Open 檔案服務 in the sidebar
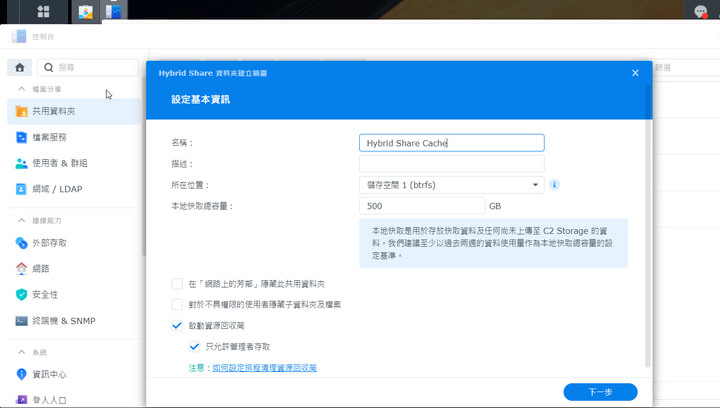This screenshot has width=720, height=408. [74, 137]
